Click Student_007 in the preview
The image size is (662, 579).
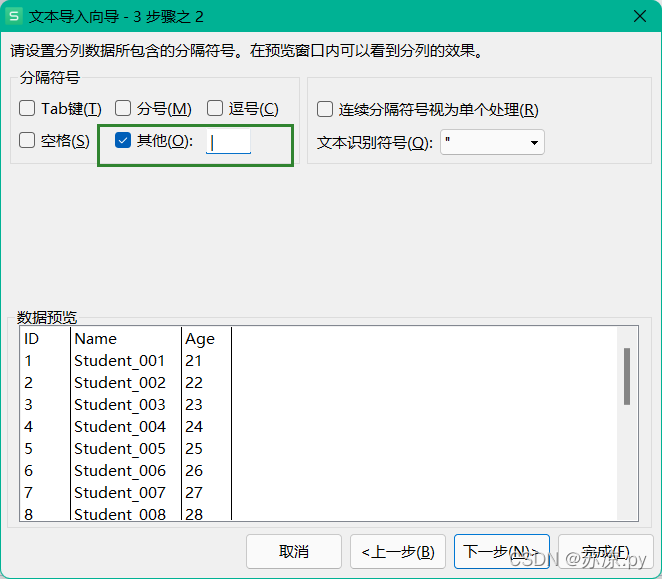pyautogui.click(x=120, y=493)
